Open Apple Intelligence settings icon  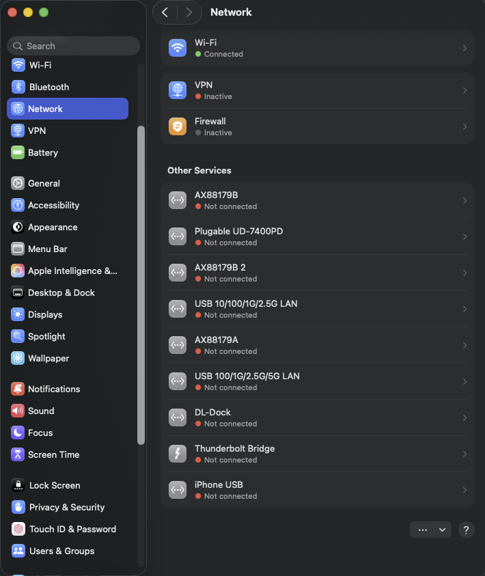(18, 271)
